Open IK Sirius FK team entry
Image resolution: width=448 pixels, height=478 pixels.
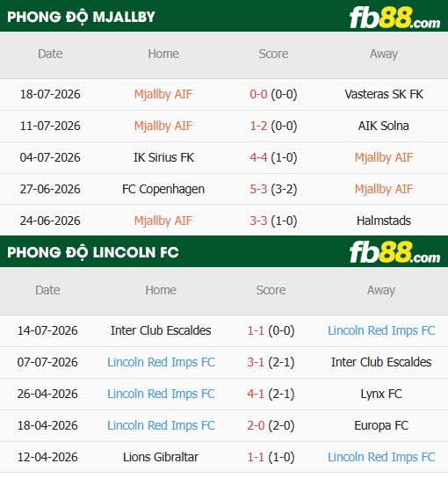pyautogui.click(x=163, y=157)
